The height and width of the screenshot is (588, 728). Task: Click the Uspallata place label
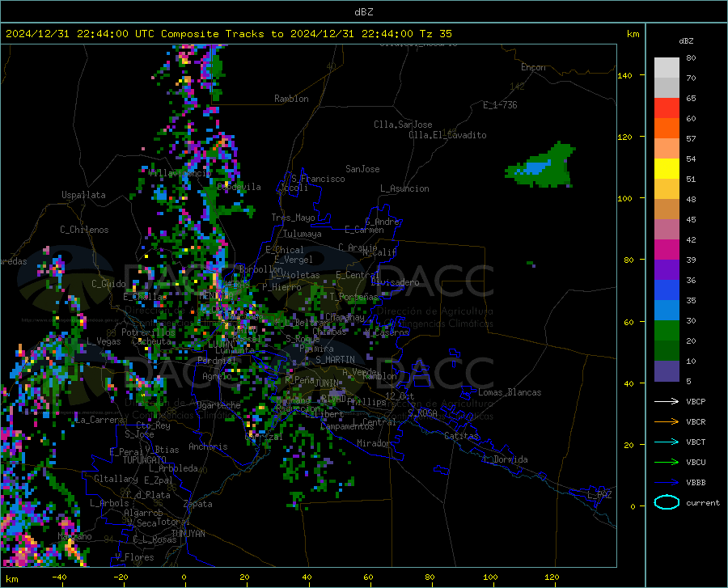tap(83, 195)
